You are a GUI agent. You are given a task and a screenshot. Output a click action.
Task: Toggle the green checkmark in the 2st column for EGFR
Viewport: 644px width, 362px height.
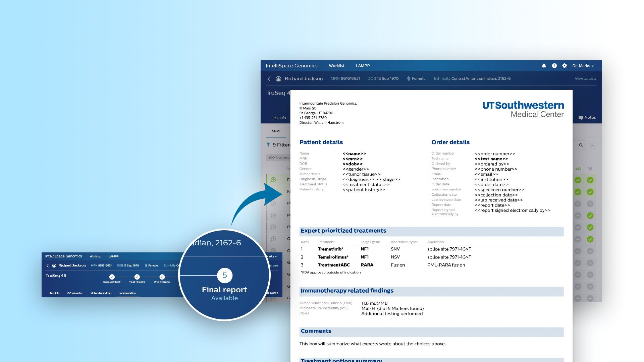pyautogui.click(x=578, y=180)
